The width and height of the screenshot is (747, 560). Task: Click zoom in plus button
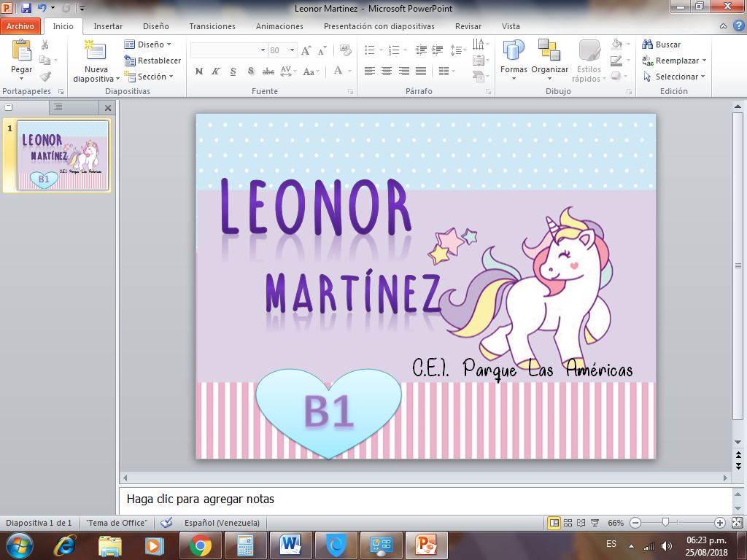click(x=720, y=523)
